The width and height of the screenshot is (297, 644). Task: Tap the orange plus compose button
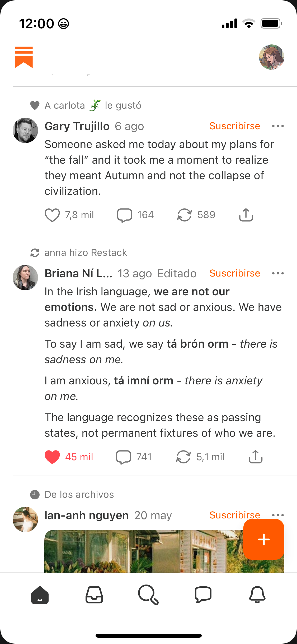tap(264, 539)
